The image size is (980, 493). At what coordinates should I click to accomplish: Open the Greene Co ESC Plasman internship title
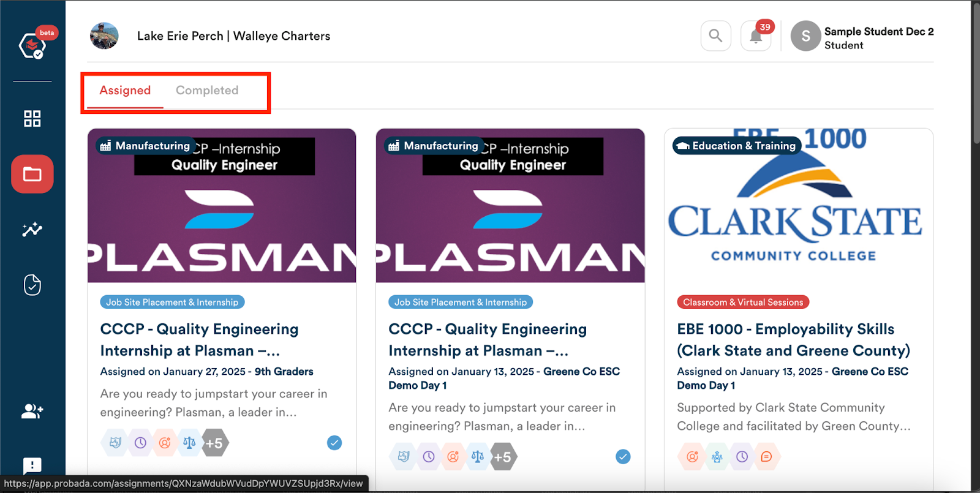[x=488, y=340]
